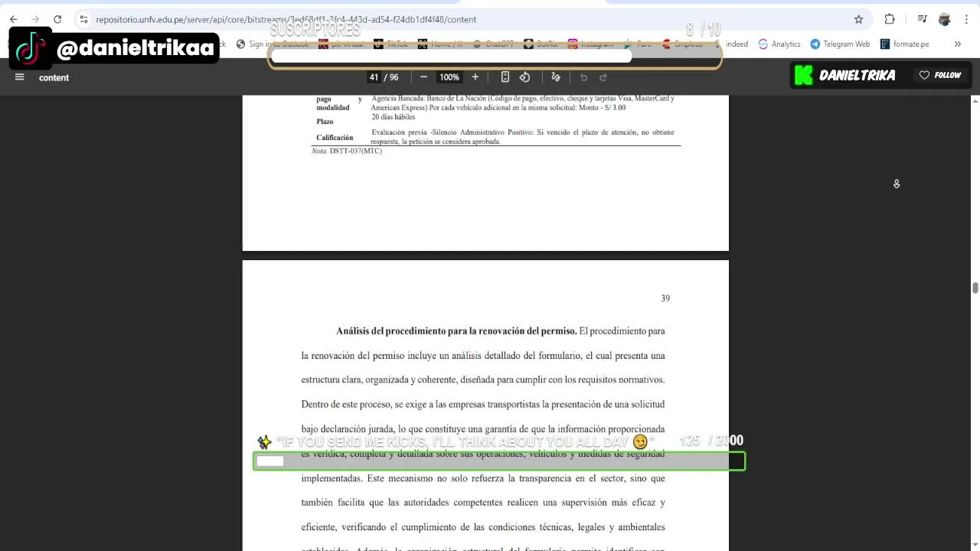Open the Chrome profile avatar
Screen dimensions: 980x551
[945, 19]
